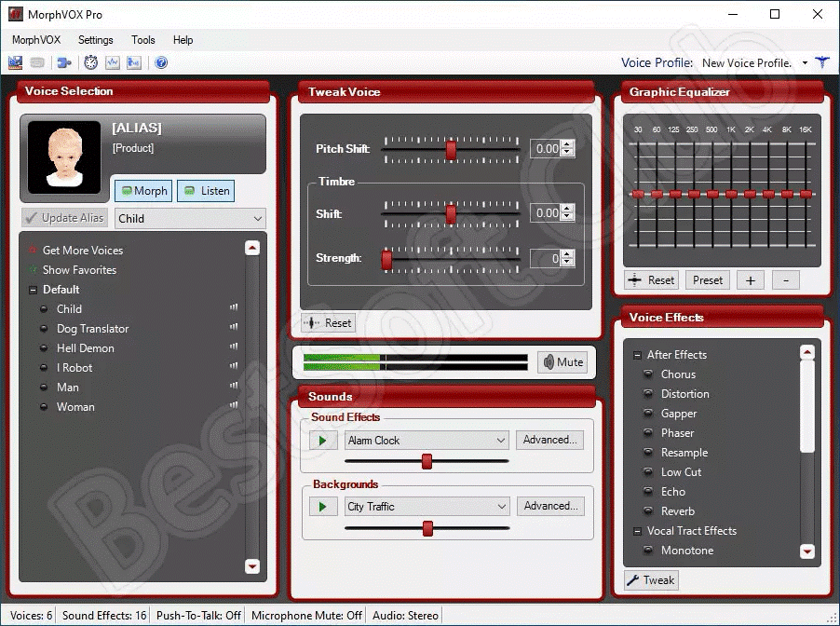Click the stopwatch icon in the toolbar
The width and height of the screenshot is (840, 626).
point(90,62)
